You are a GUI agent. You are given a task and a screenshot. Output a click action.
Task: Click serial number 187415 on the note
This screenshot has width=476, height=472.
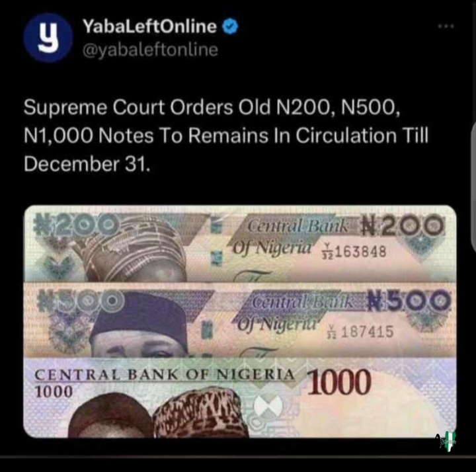(x=368, y=331)
